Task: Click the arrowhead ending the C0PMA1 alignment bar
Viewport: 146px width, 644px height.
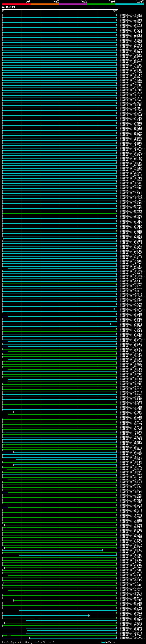Action: (89, 615)
